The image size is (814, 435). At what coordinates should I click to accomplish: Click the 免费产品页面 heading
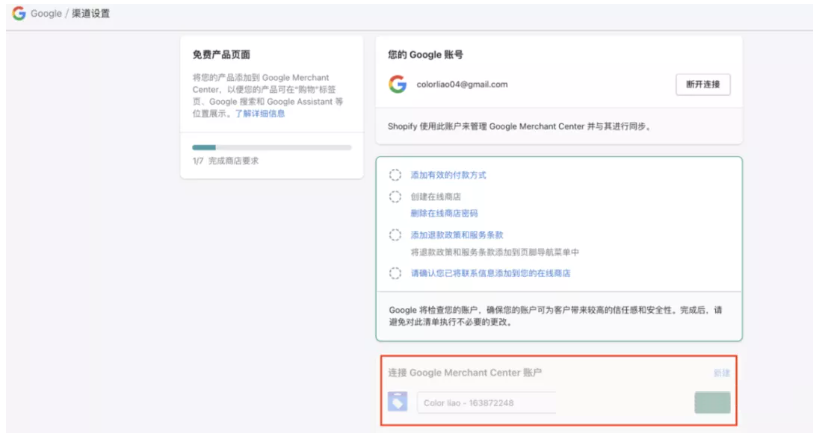pyautogui.click(x=222, y=55)
